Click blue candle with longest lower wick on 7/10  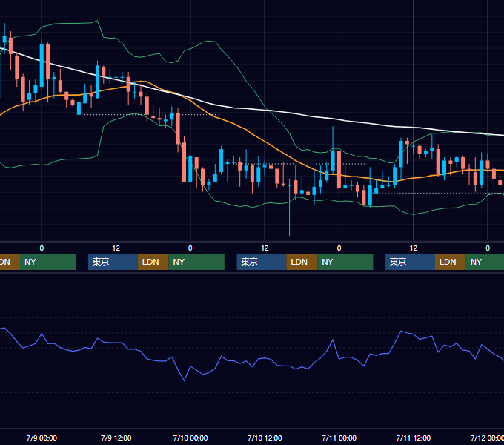click(x=289, y=208)
